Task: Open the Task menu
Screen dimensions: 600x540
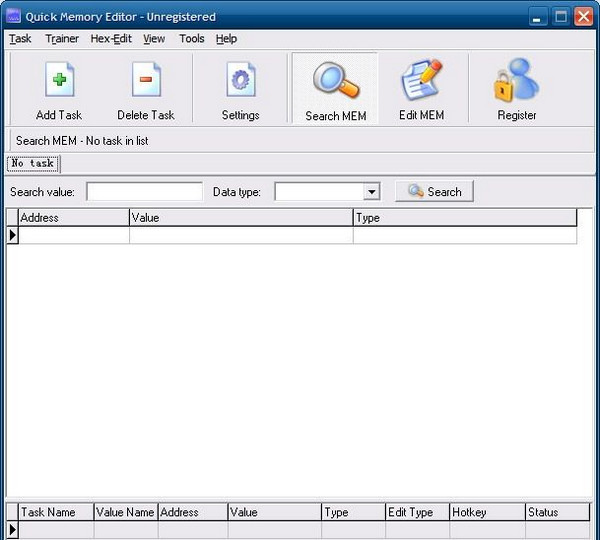Action: pyautogui.click(x=20, y=39)
